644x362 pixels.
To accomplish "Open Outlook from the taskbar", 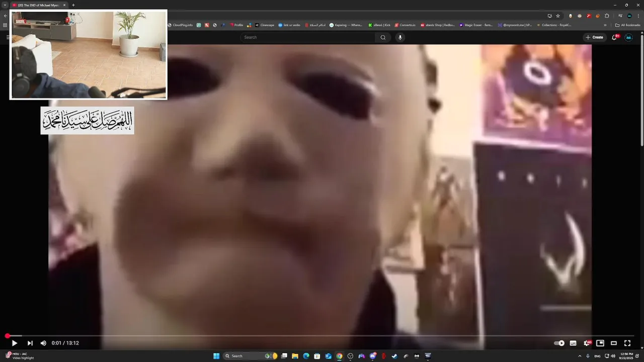I will pos(328,356).
